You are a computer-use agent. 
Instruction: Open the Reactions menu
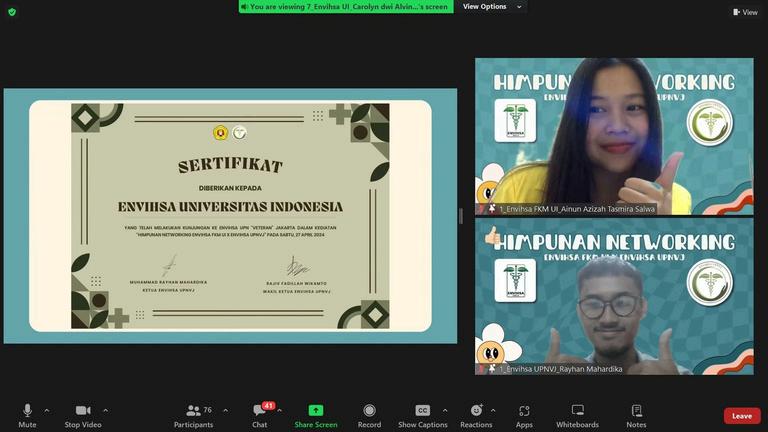pos(476,416)
